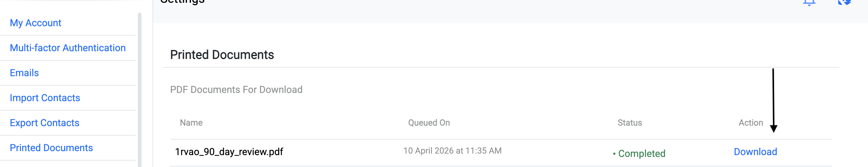Screen dimensions: 868x167
Task: Click the Name column header
Action: (x=191, y=123)
